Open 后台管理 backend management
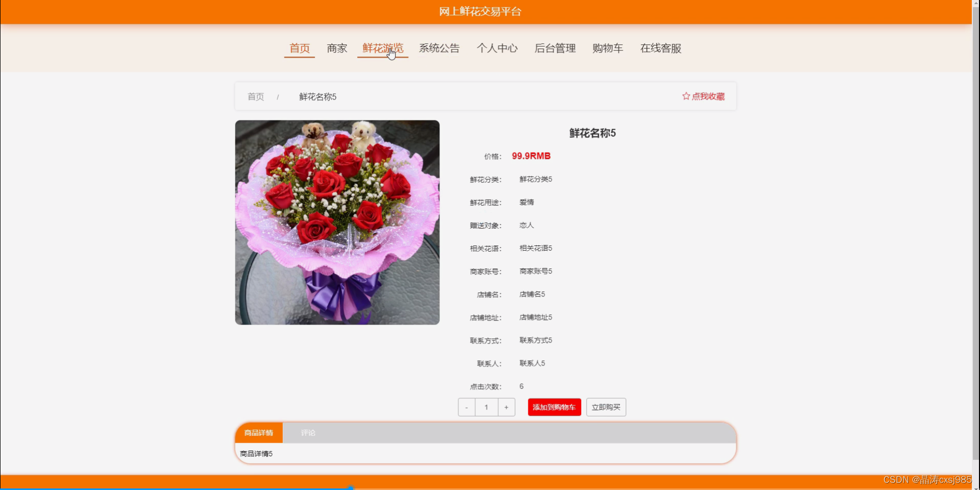 click(x=555, y=48)
